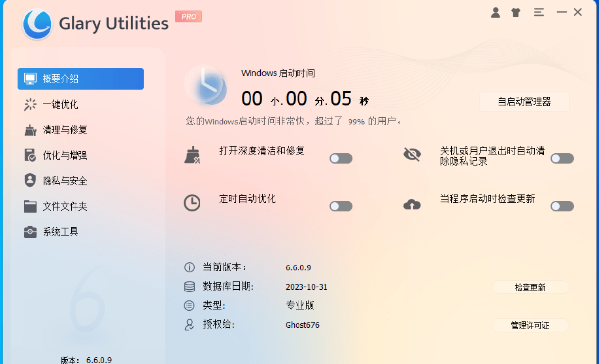Screen dimensions: 599x364
Task: Click the database icon beside 数据库日期
Action: click(x=189, y=287)
